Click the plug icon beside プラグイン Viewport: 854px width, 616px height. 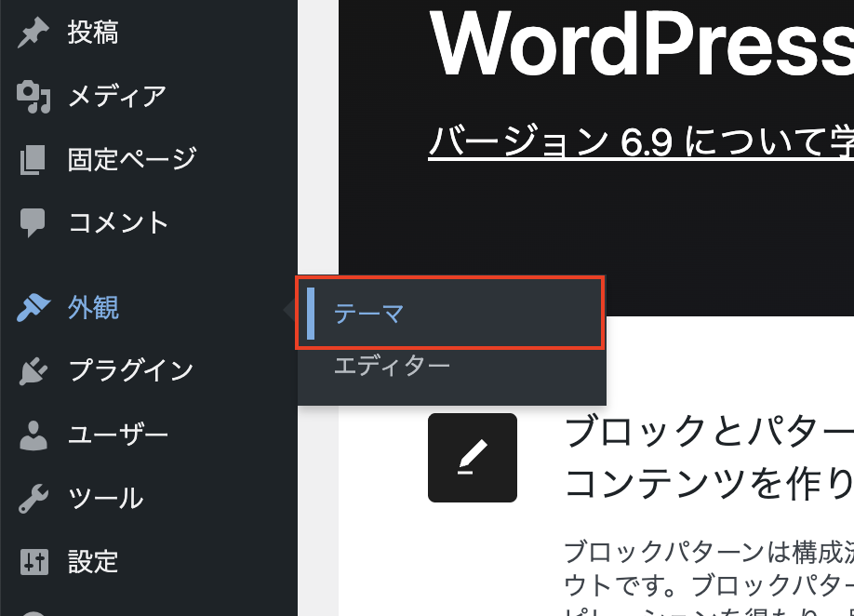click(x=33, y=371)
